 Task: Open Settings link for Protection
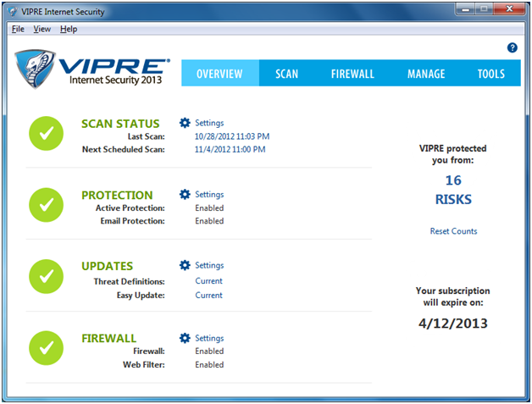(209, 195)
